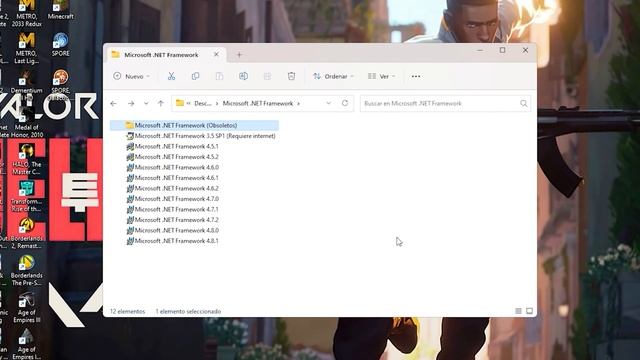Open the address bar history dropdown

[329, 104]
